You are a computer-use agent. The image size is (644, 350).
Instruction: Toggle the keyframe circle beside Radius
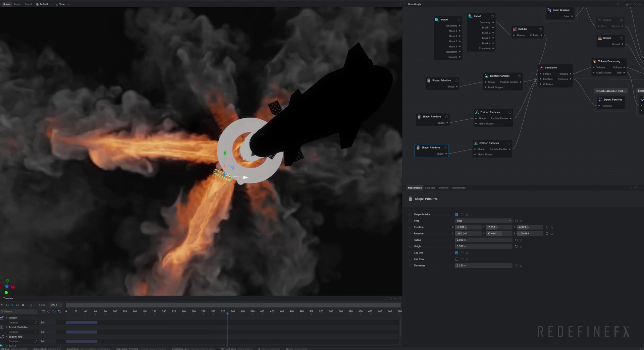tap(410, 240)
